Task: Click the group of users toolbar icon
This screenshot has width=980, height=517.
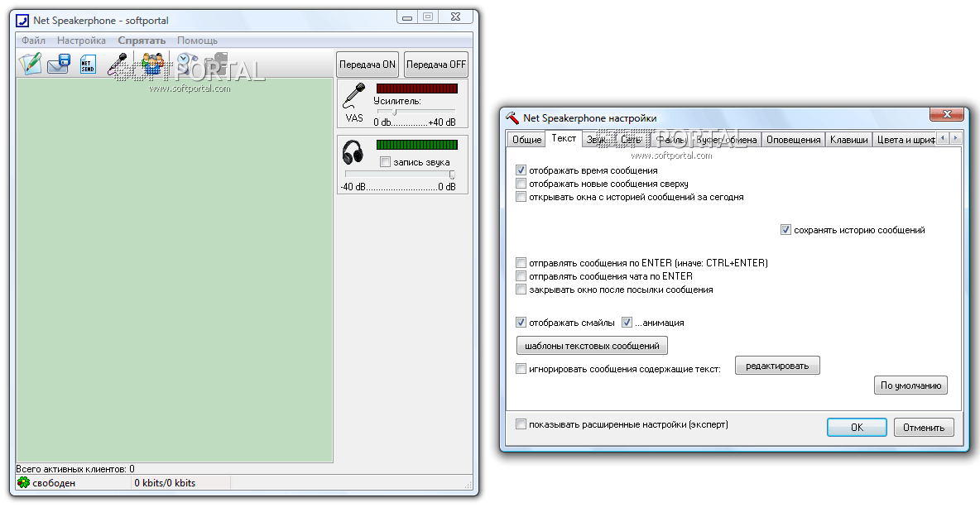Action: (153, 64)
